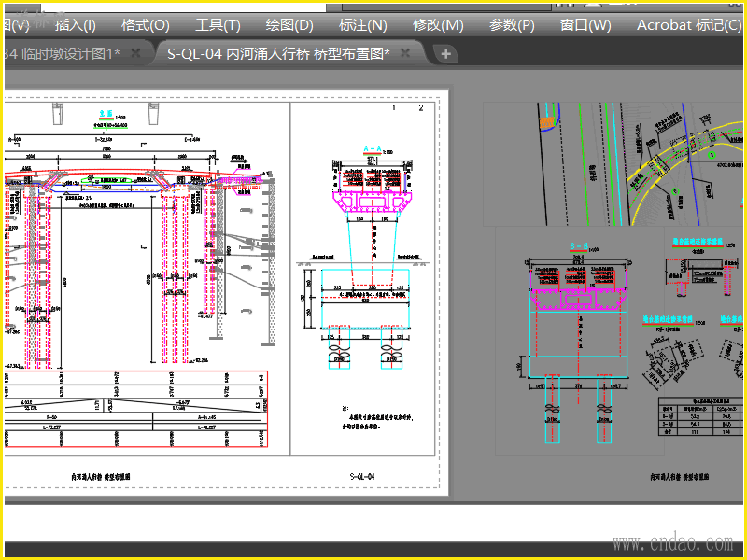Close the S-QL-04 内河涌人行桥 tab
747x560 pixels.
click(x=405, y=53)
